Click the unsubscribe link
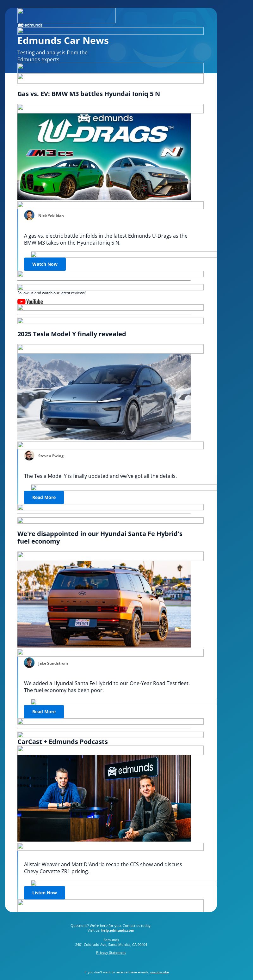The image size is (253, 980). point(159,972)
